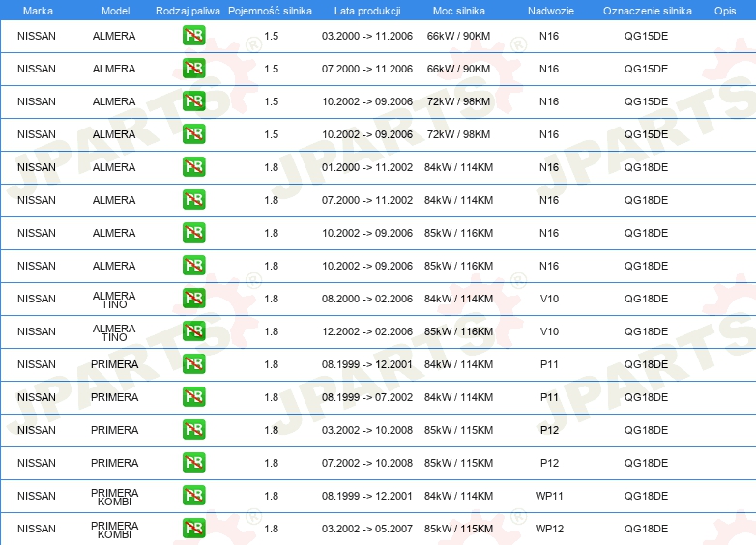Click the Moc silnika column header
Viewport: 756px width, 545px height.
pos(459,11)
